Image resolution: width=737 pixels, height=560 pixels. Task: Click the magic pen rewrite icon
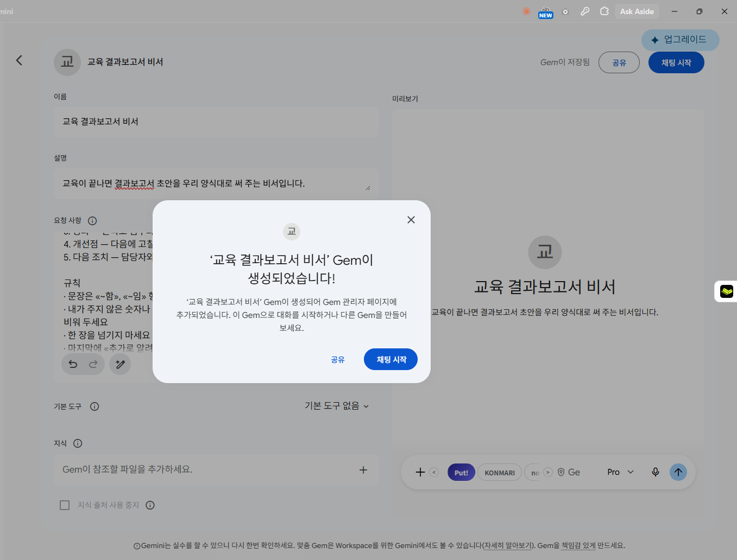tap(120, 364)
